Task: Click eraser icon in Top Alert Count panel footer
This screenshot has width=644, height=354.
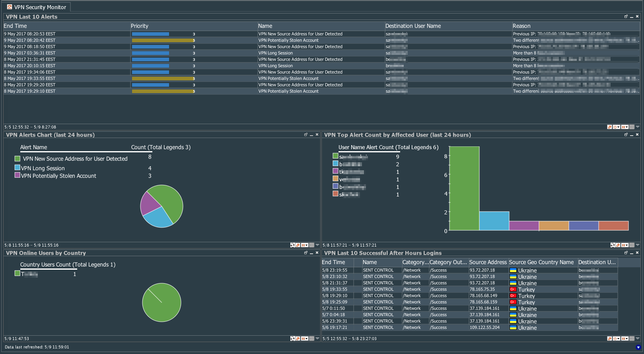Action: [x=618, y=245]
